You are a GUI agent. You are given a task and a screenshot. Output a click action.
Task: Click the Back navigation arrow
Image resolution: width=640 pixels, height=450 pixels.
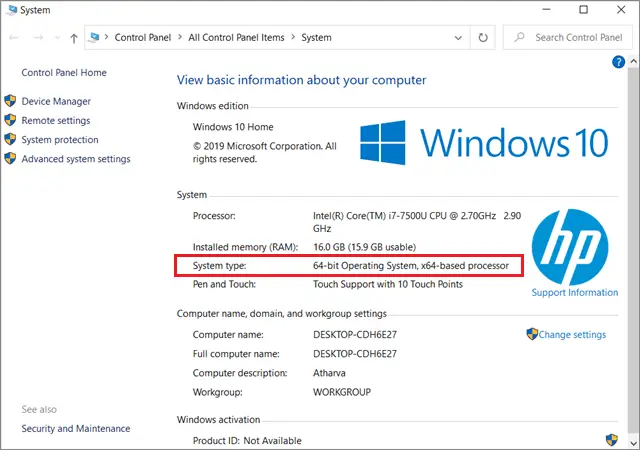(x=14, y=38)
